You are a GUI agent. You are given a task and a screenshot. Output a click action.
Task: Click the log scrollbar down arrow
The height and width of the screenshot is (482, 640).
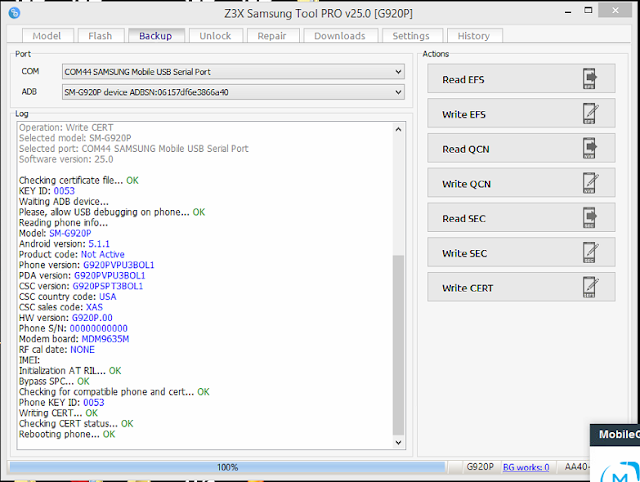(x=398, y=442)
